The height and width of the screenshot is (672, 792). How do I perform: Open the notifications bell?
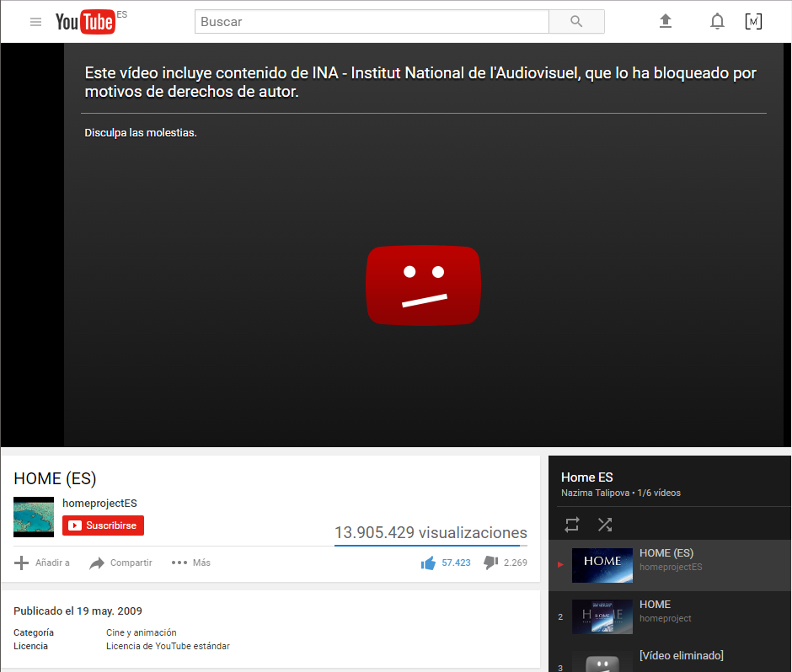(x=717, y=21)
